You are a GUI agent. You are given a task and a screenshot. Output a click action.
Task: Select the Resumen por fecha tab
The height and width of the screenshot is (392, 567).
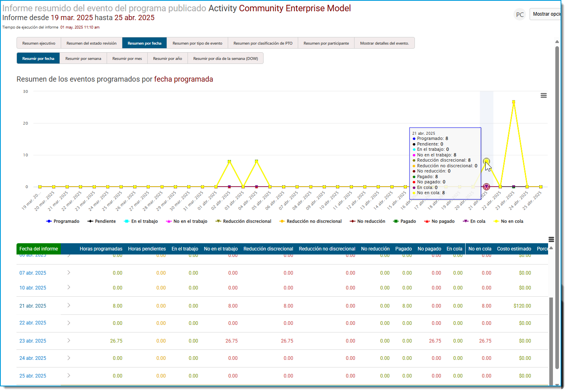pos(144,43)
